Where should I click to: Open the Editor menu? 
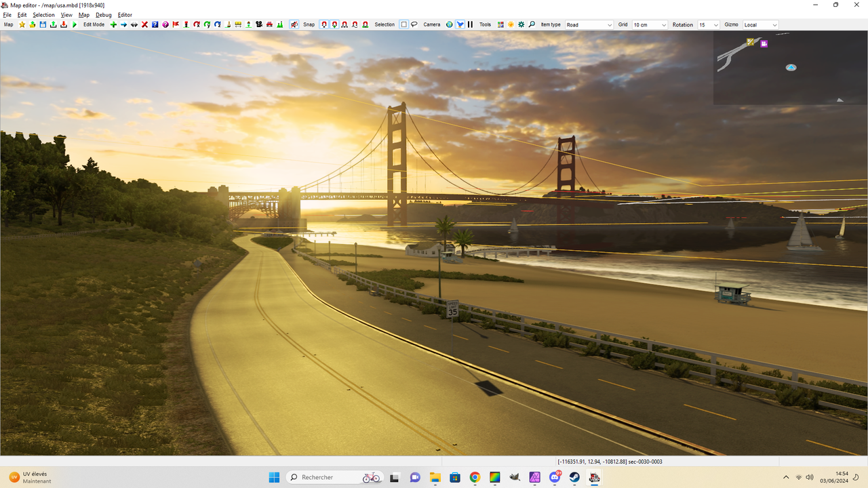point(125,15)
